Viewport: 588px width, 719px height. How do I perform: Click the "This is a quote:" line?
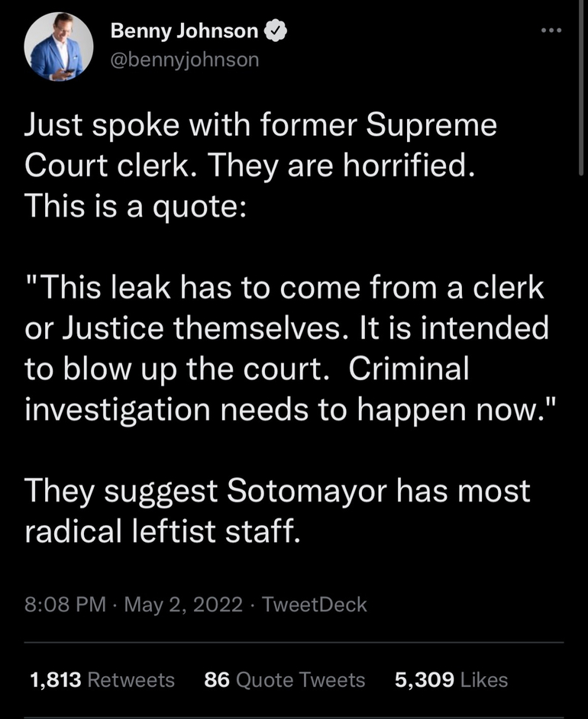pos(135,207)
